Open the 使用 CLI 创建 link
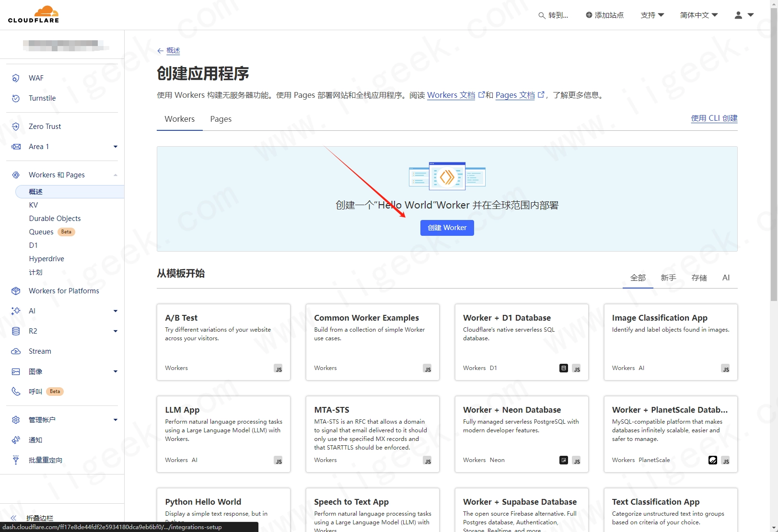 [714, 118]
